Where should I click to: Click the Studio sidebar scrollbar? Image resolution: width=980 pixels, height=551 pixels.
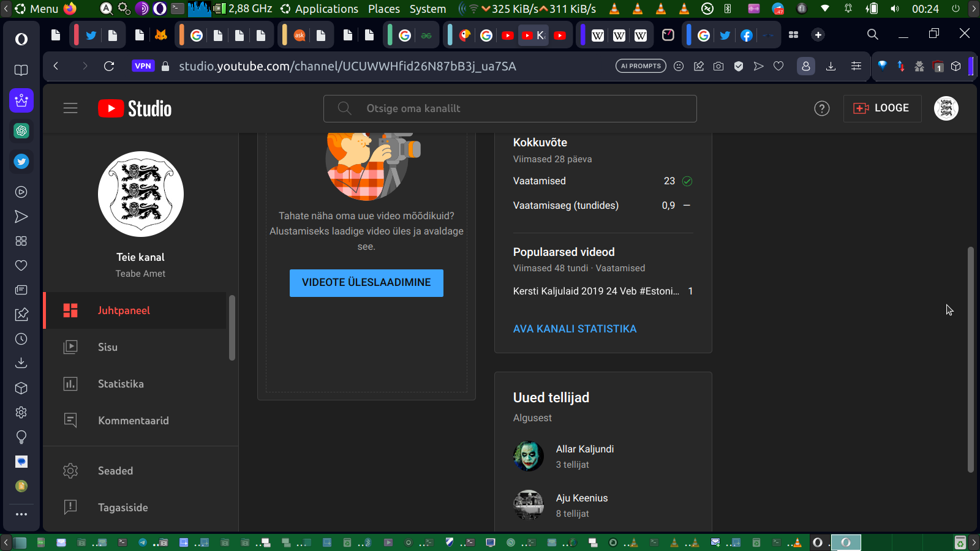232,328
